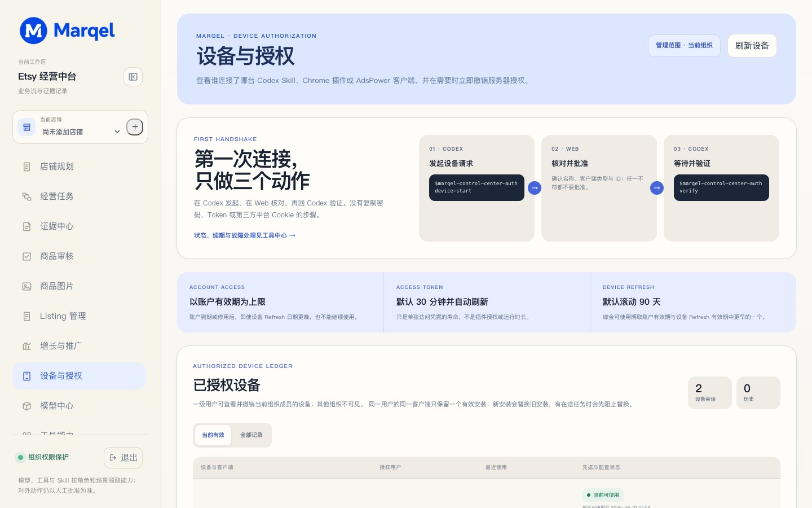The image size is (812, 508).
Task: Click the 设备与客户端 column header
Action: coord(217,467)
